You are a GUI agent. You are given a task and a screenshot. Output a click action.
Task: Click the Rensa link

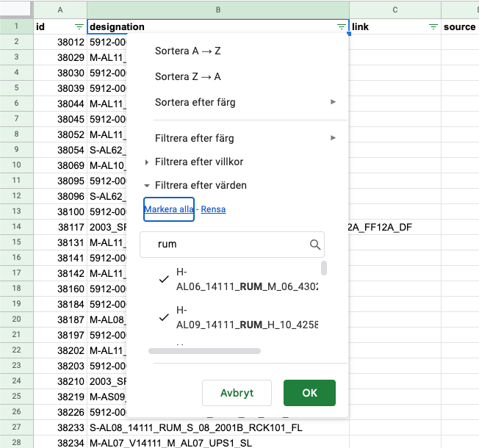pyautogui.click(x=213, y=209)
